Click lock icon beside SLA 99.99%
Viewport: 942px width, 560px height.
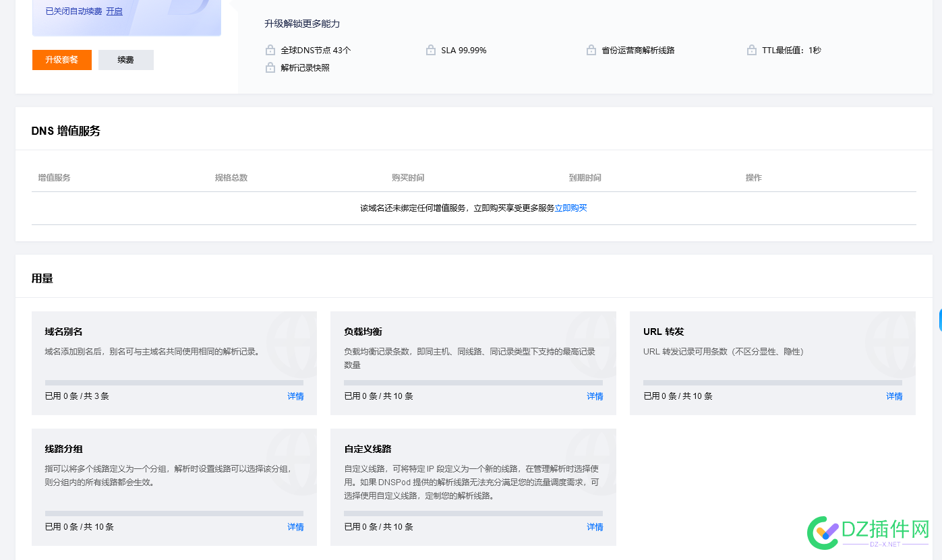pos(431,51)
